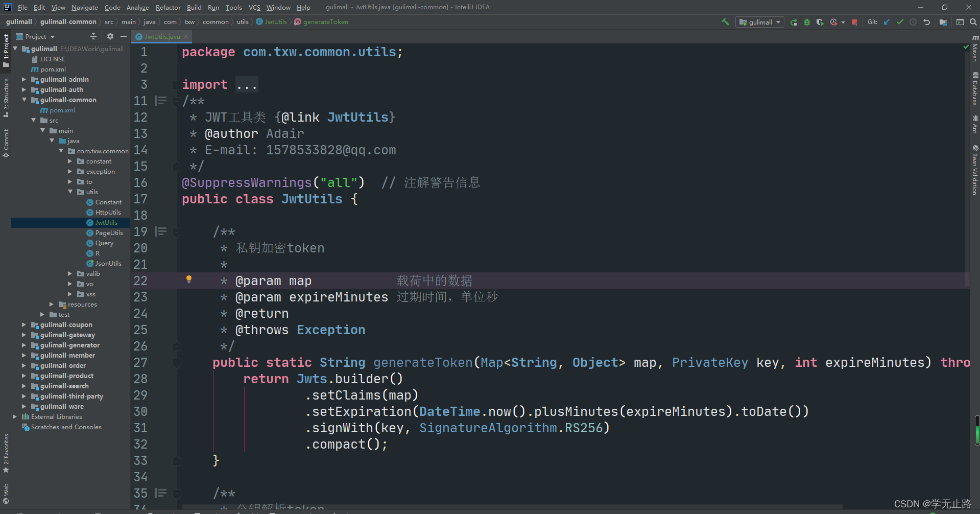Open the Maven tool window
Screen dimensions: 980x514
click(x=975, y=49)
